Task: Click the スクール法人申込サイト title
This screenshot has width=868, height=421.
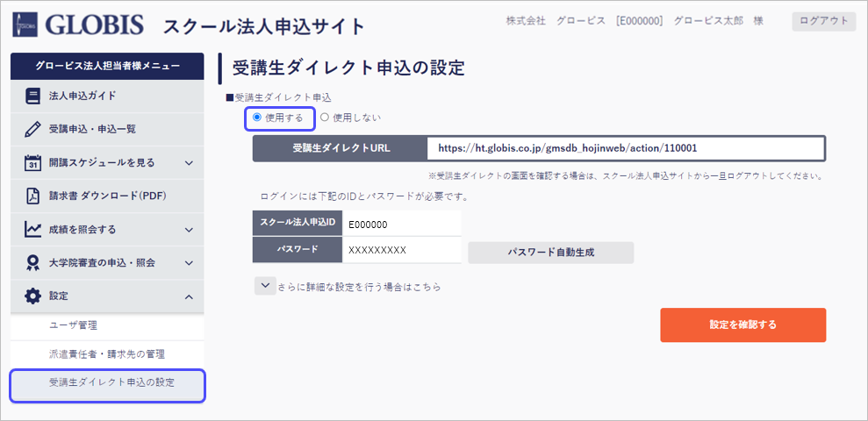Action: coord(264,26)
